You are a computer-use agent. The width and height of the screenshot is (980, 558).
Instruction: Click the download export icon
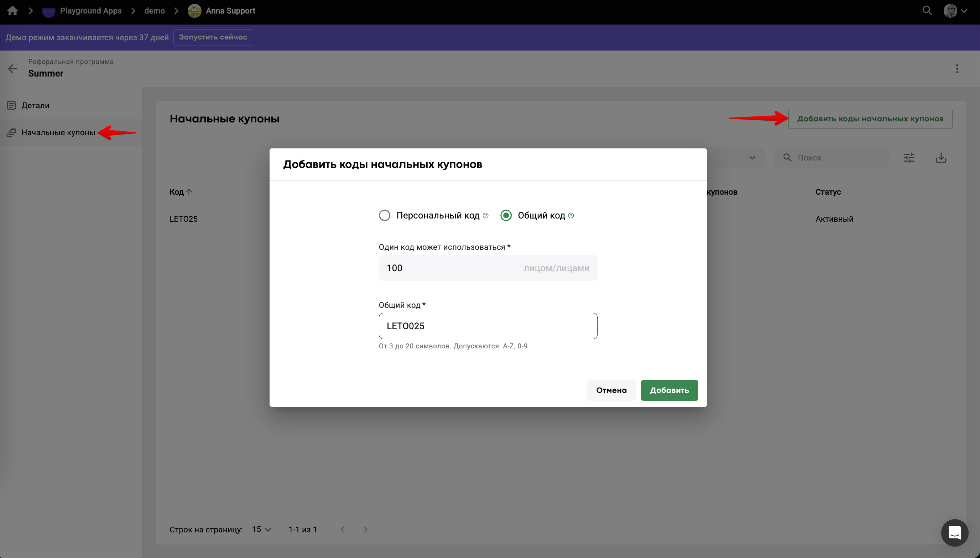[x=941, y=158]
